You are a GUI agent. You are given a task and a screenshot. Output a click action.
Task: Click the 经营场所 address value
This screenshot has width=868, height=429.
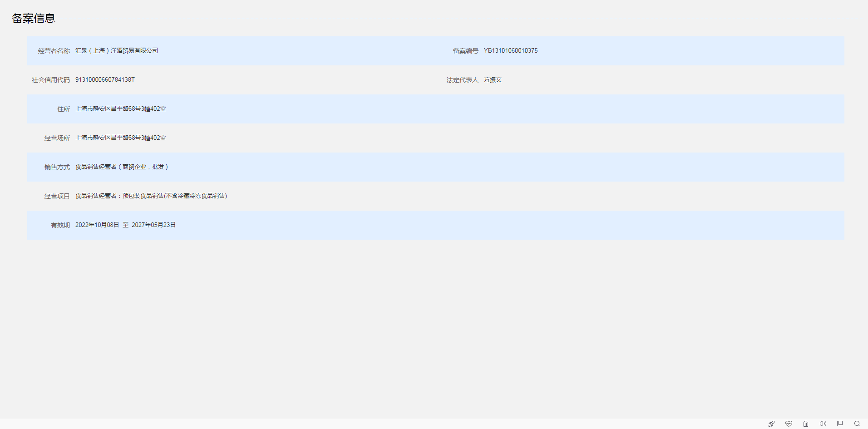(120, 138)
